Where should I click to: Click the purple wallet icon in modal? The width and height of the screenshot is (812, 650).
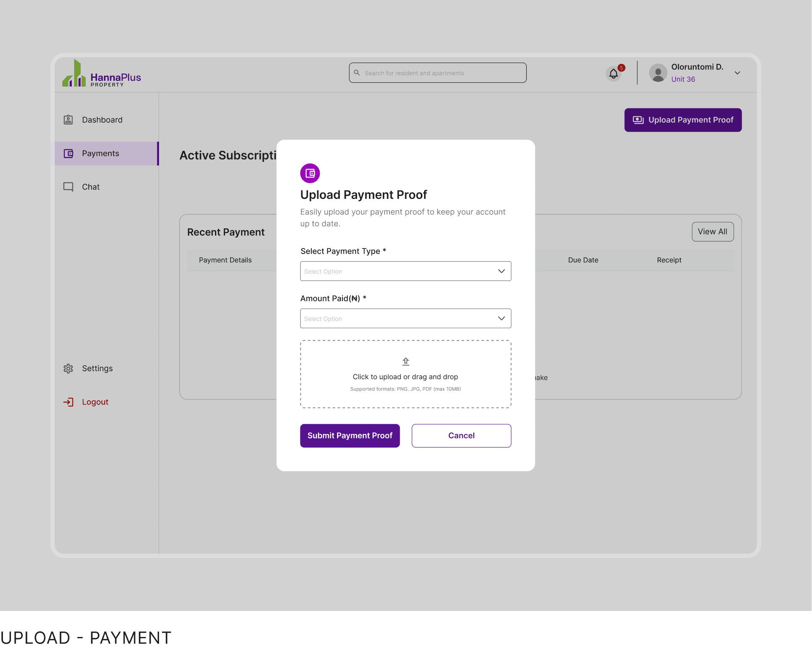click(x=310, y=173)
